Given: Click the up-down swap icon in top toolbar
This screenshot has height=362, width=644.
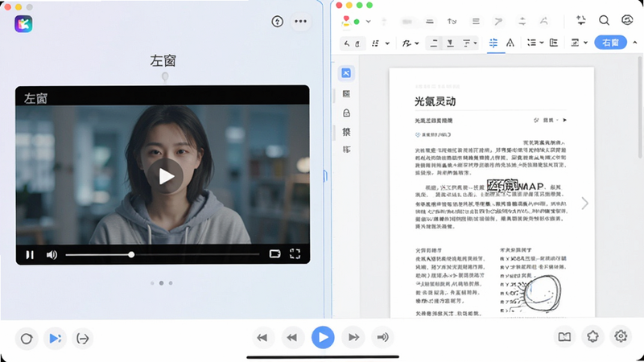Looking at the screenshot, I should pyautogui.click(x=522, y=22).
